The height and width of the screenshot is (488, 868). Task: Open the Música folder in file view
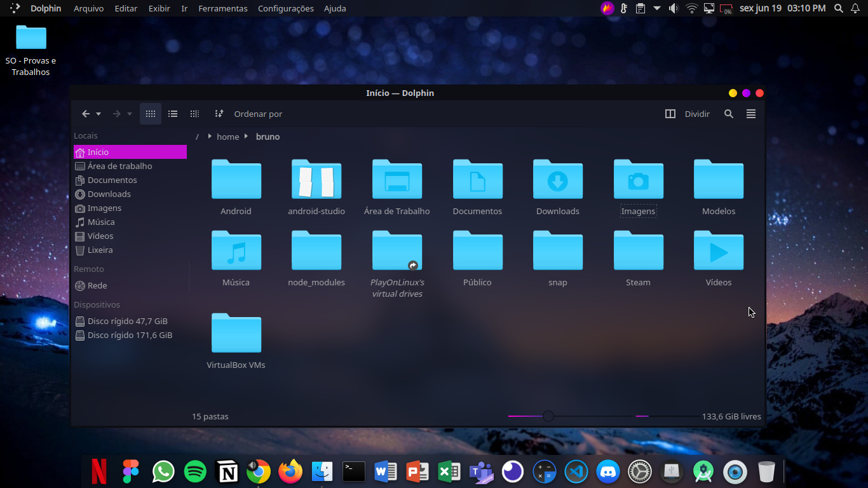click(236, 251)
